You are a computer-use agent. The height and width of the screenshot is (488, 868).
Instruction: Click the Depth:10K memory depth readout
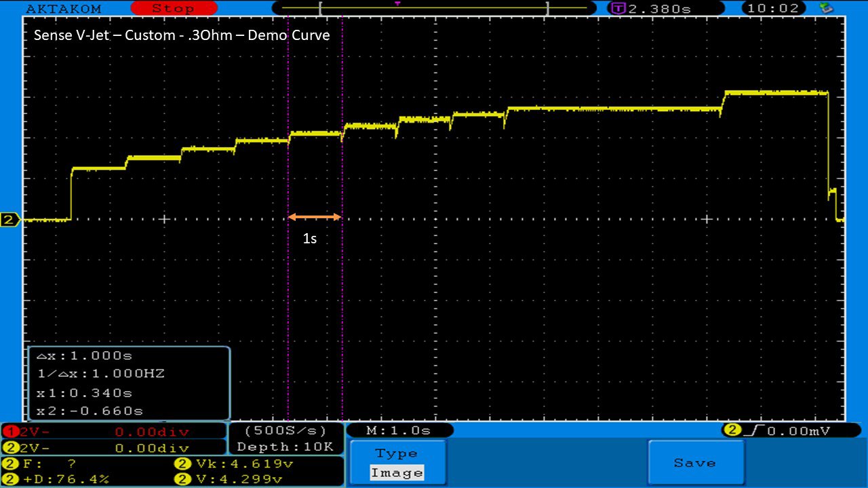(285, 447)
